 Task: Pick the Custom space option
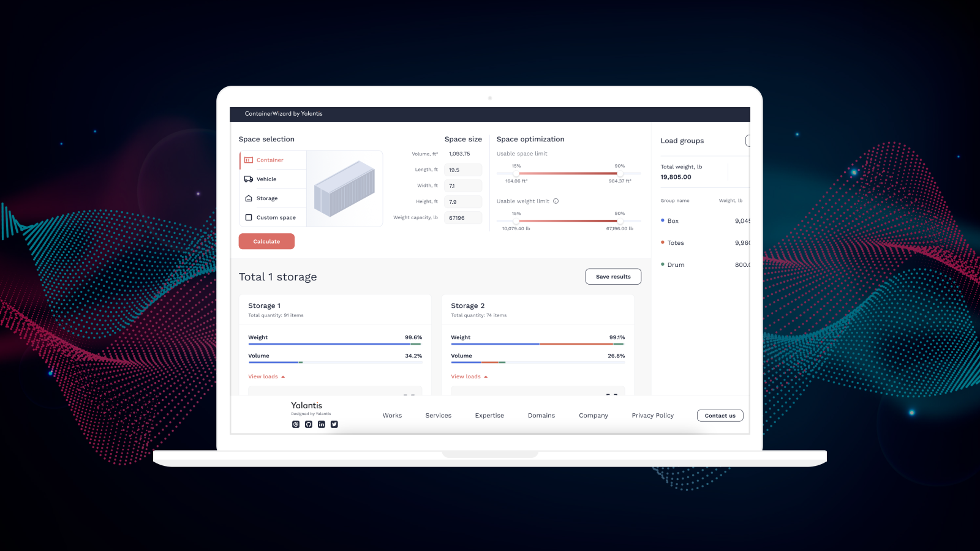[275, 218]
